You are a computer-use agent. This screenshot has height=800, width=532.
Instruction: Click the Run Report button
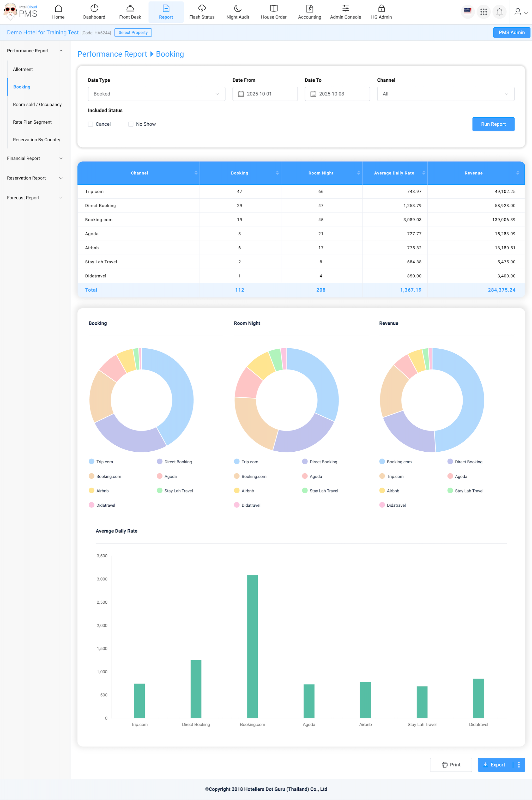493,124
